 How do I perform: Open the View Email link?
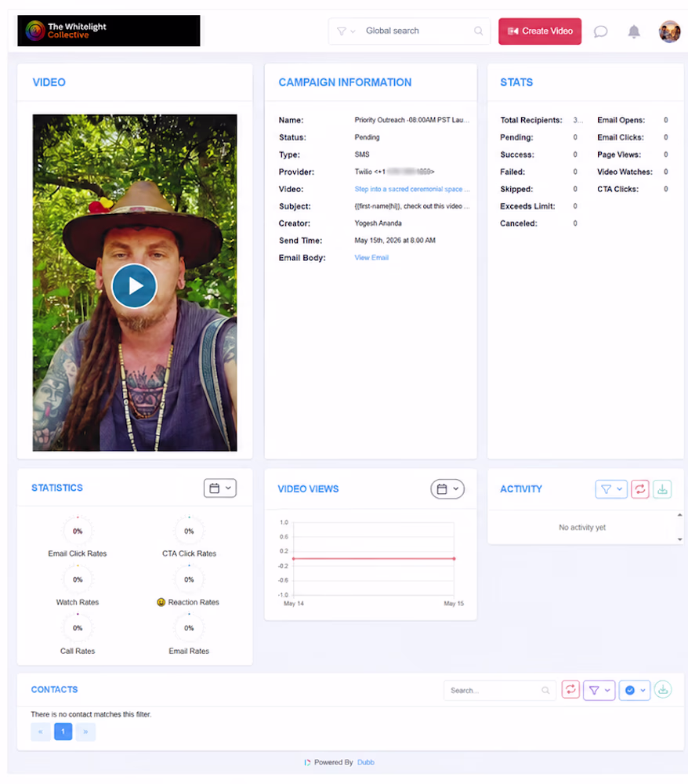371,257
